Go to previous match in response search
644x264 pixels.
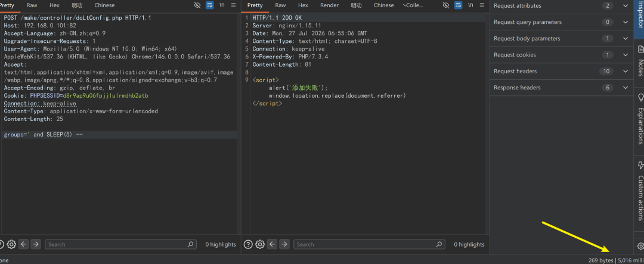click(x=273, y=244)
